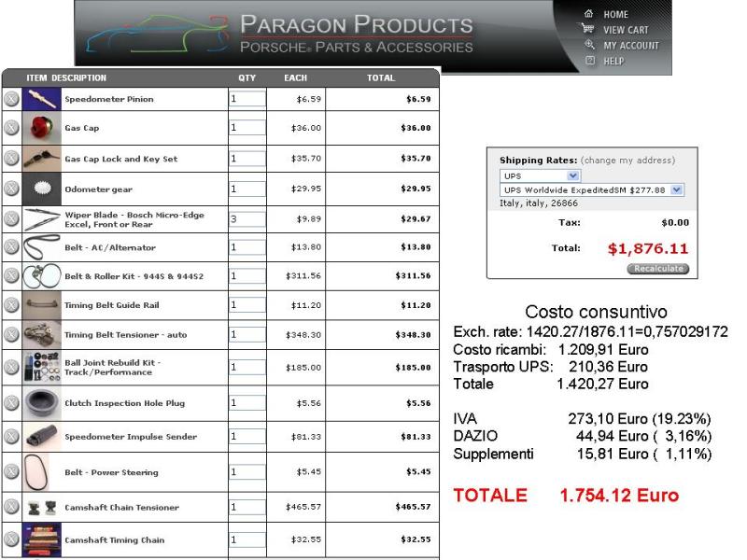
Task: Remove the Timing Belt Guide Rail item
Action: pyautogui.click(x=11, y=305)
